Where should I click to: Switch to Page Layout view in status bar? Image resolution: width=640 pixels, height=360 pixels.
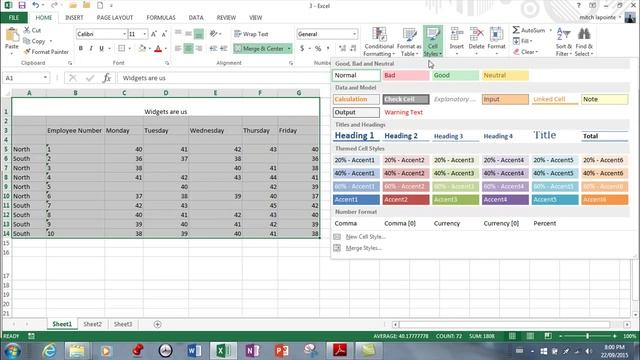pyautogui.click(x=530, y=336)
